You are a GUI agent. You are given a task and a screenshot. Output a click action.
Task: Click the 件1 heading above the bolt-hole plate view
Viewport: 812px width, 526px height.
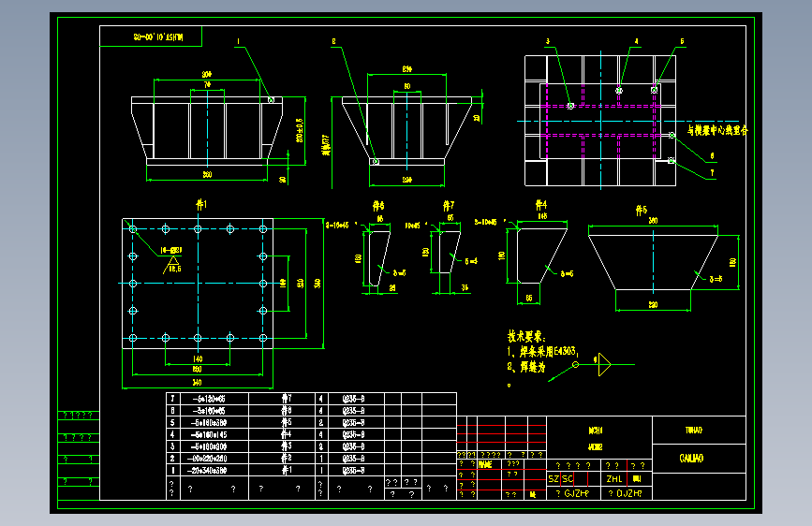201,204
